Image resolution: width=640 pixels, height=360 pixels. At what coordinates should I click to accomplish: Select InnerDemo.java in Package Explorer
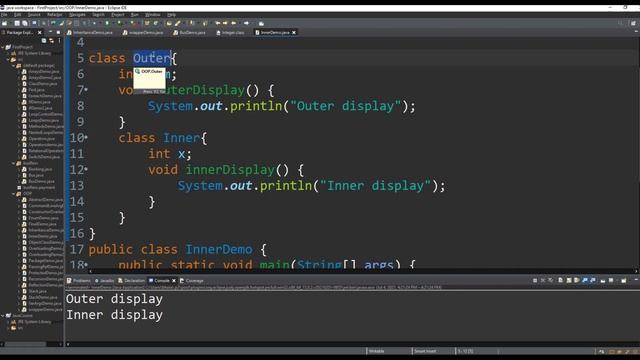pyautogui.click(x=42, y=236)
